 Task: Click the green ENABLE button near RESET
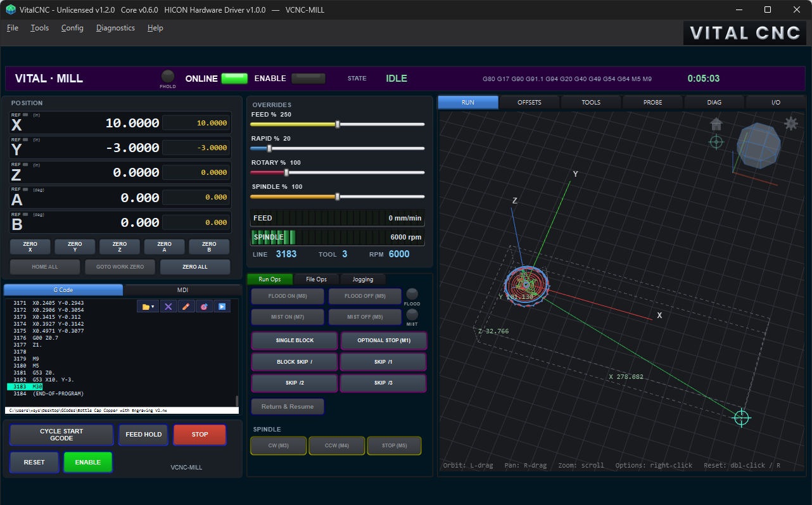coord(88,462)
